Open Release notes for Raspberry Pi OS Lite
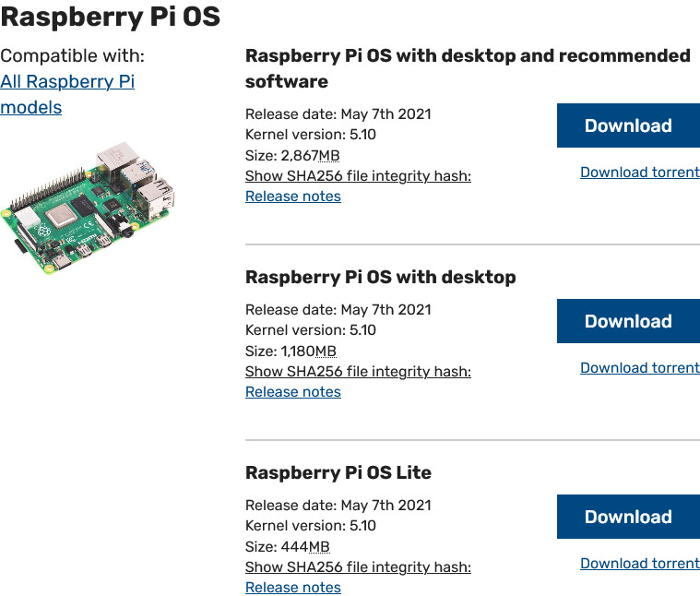The height and width of the screenshot is (596, 700). click(x=292, y=588)
